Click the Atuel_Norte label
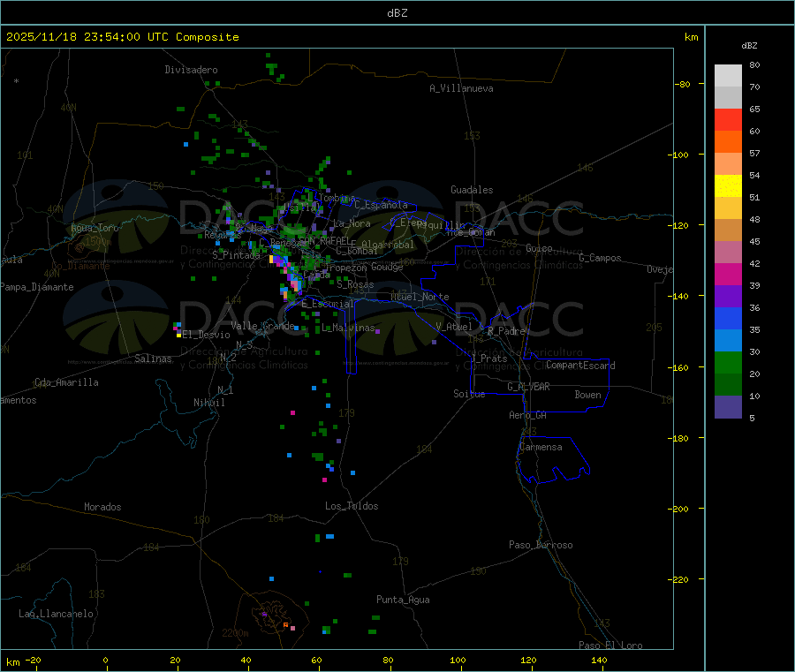Viewport: 795px width, 672px height. (x=420, y=297)
